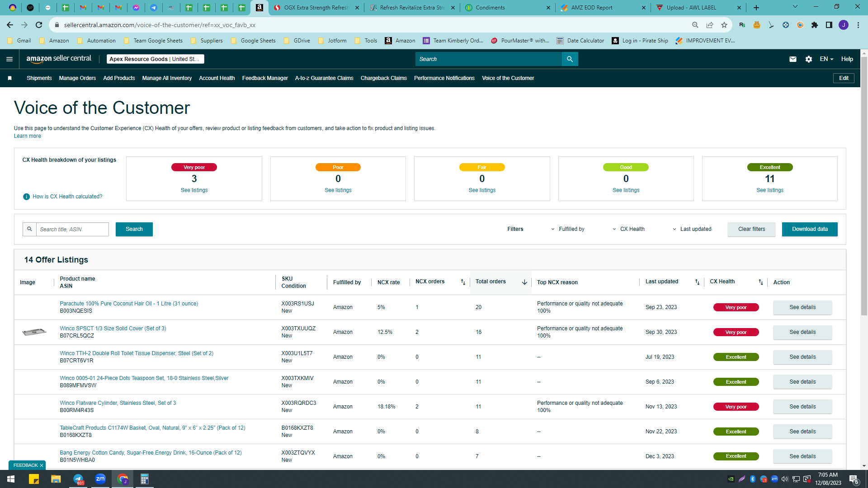Open Windows Start menu
The image size is (868, 488).
pos(11,479)
